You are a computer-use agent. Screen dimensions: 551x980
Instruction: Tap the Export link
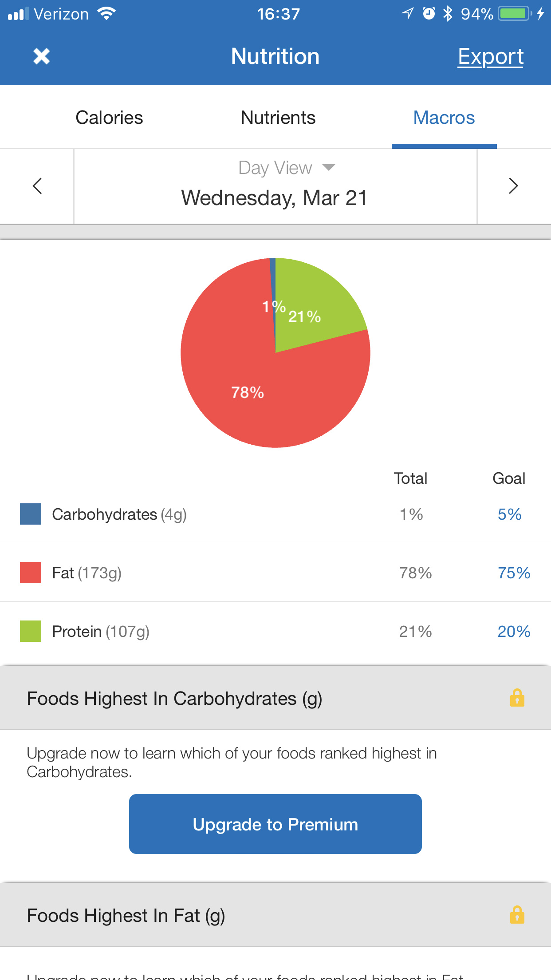[x=490, y=57]
